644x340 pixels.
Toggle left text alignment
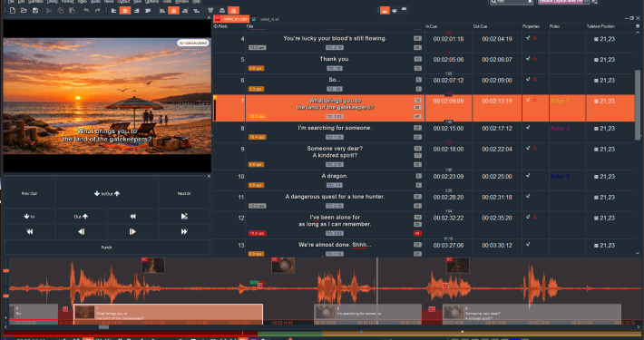(113, 11)
